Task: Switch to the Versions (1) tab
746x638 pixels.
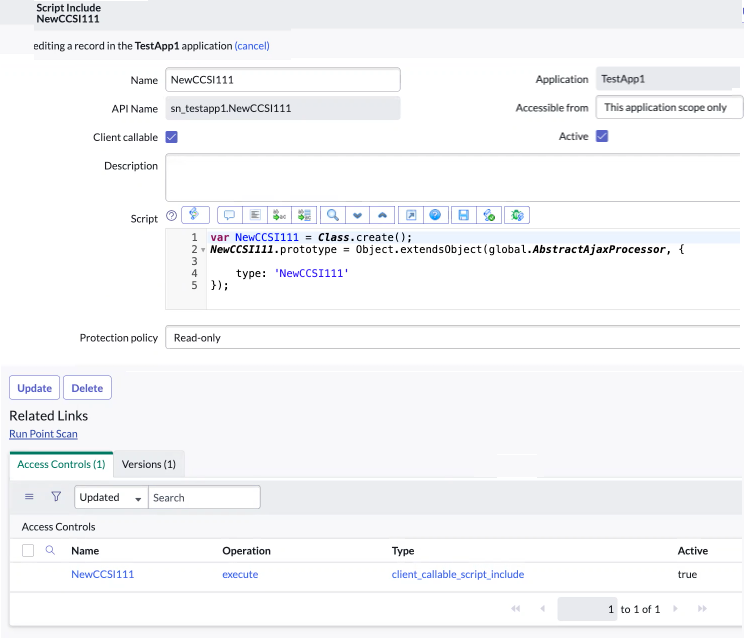Action: pos(149,464)
